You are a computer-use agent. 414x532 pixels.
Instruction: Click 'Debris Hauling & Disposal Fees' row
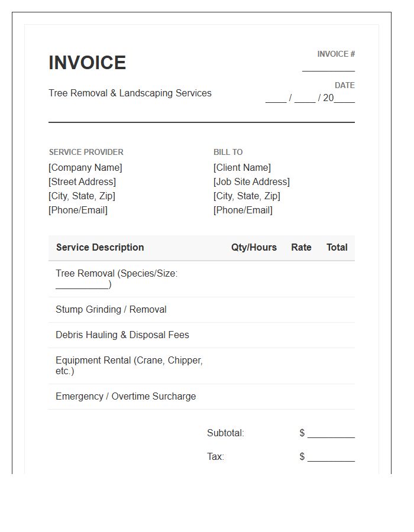202,335
